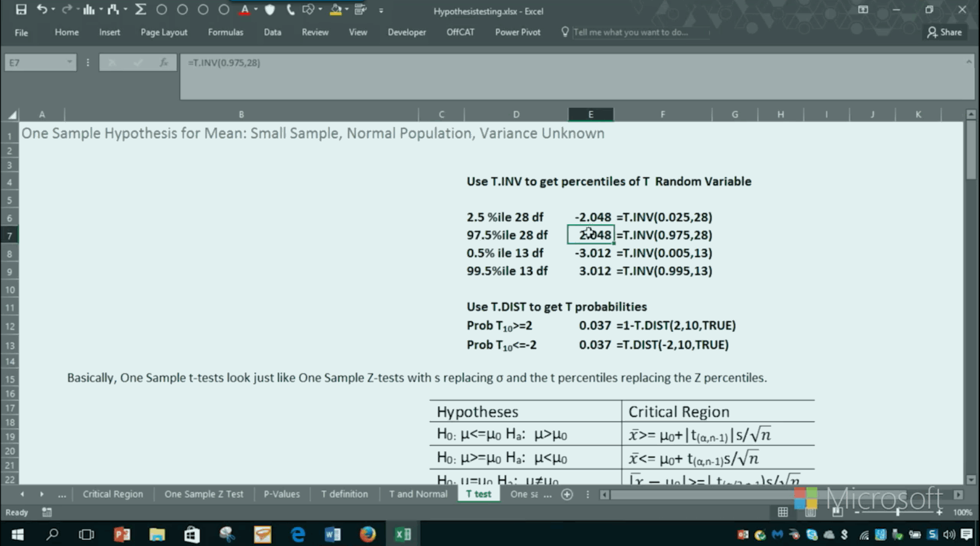Open the File menu

pyautogui.click(x=21, y=33)
